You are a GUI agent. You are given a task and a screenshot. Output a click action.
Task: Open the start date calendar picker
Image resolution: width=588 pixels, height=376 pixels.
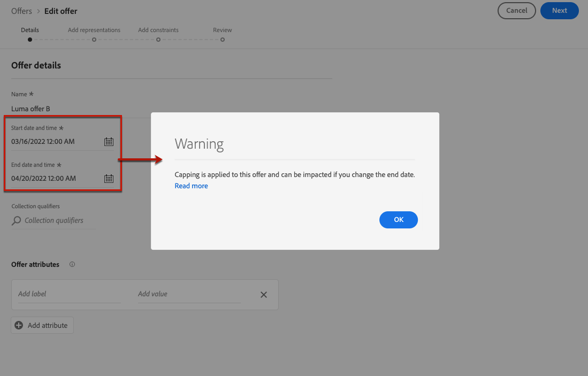[109, 142]
